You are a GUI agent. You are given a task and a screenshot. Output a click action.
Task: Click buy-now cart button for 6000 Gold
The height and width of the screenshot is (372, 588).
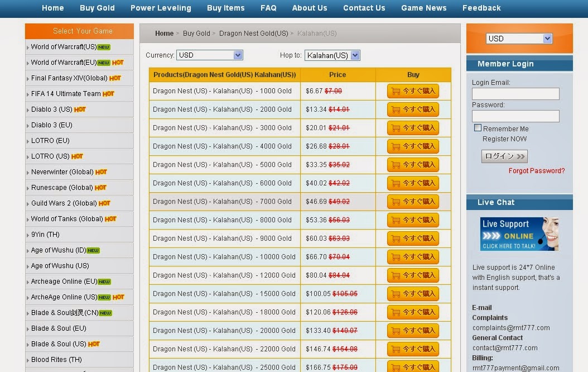(413, 183)
